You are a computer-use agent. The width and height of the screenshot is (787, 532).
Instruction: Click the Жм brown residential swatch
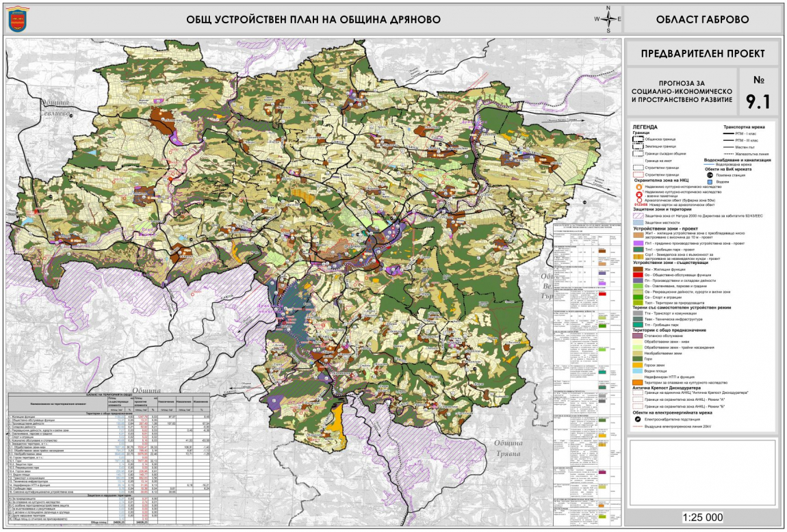(x=638, y=269)
